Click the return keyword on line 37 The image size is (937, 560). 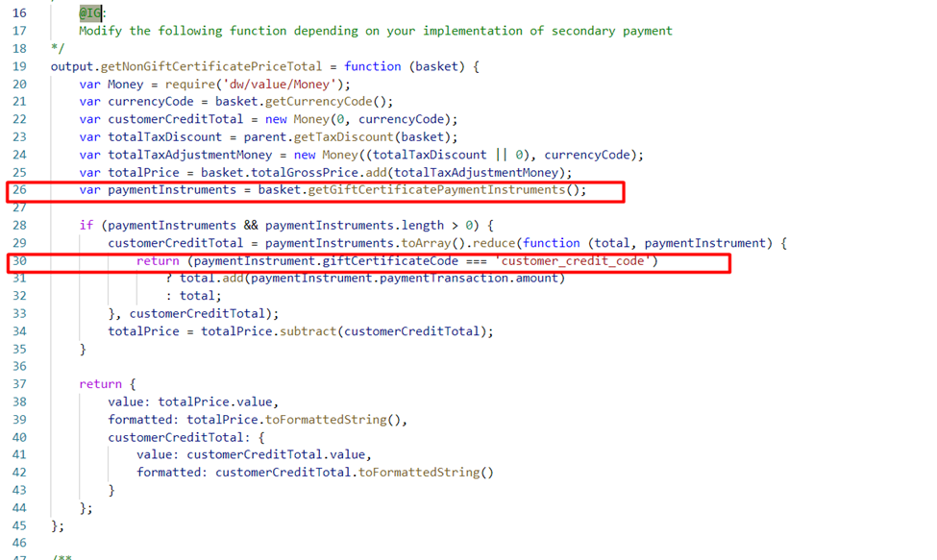(100, 384)
